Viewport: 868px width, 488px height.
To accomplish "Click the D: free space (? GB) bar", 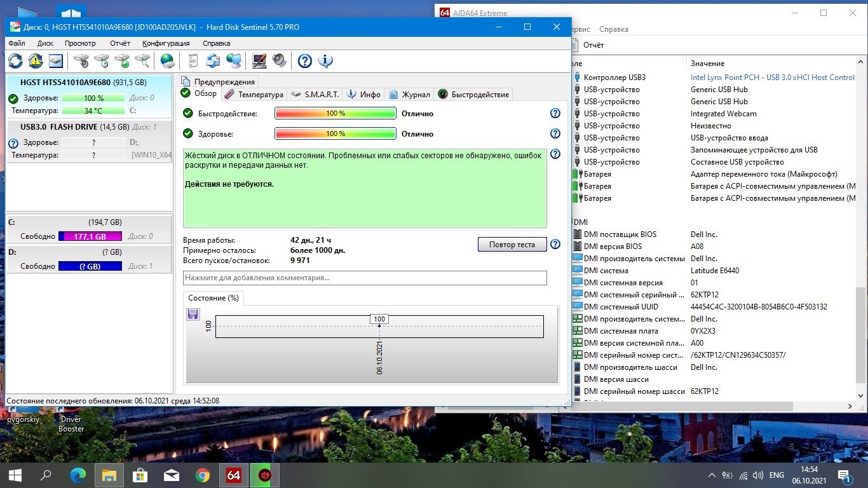I will pyautogui.click(x=90, y=266).
